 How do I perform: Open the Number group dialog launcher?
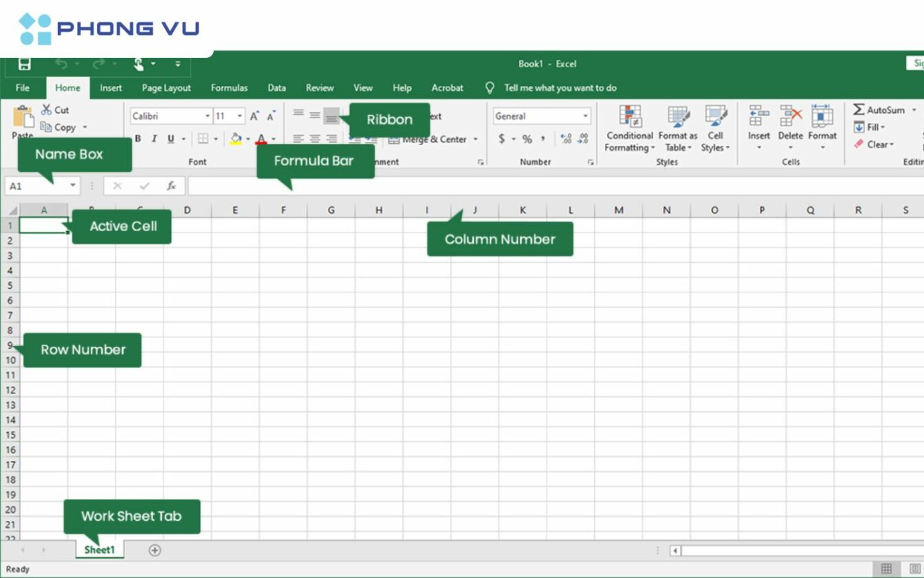click(x=591, y=162)
